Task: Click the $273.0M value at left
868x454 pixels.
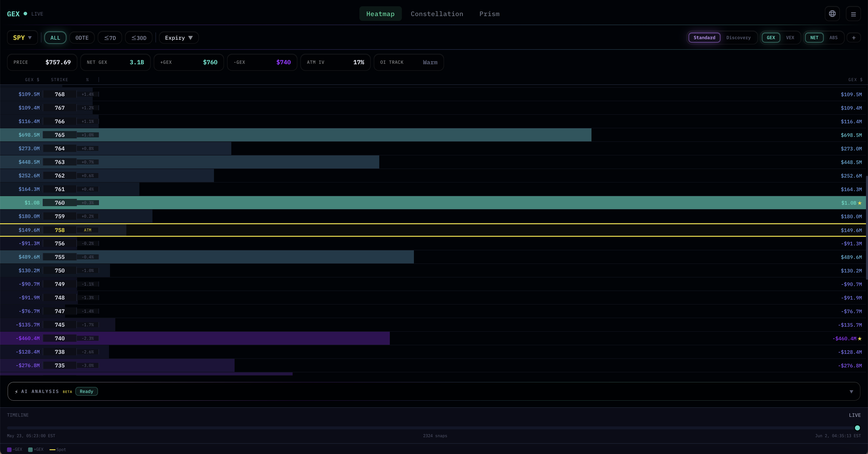Action: [x=29, y=148]
